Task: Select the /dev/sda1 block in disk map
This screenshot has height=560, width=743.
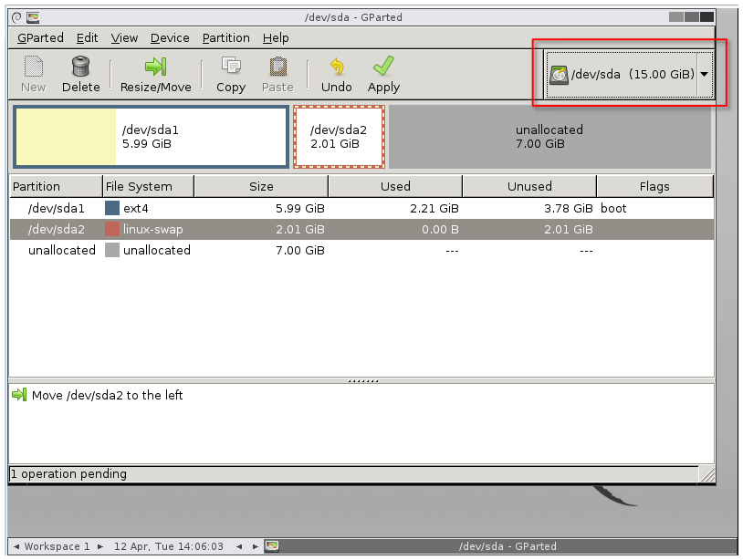Action: pos(152,137)
